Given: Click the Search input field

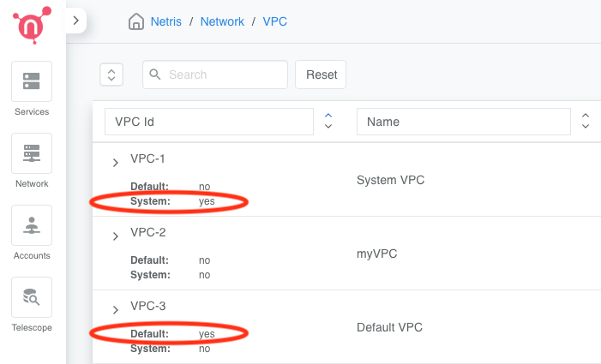Looking at the screenshot, I should pyautogui.click(x=215, y=75).
